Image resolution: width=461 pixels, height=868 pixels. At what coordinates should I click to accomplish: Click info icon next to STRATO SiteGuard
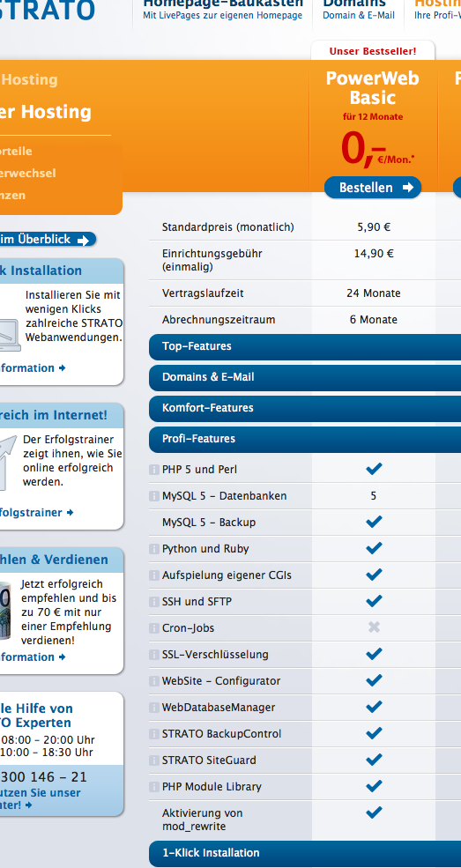pyautogui.click(x=154, y=760)
